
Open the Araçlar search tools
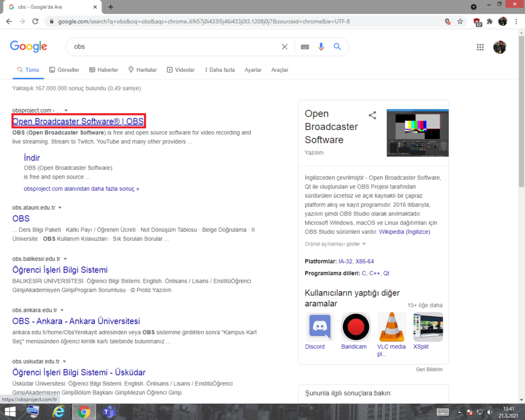coord(280,70)
